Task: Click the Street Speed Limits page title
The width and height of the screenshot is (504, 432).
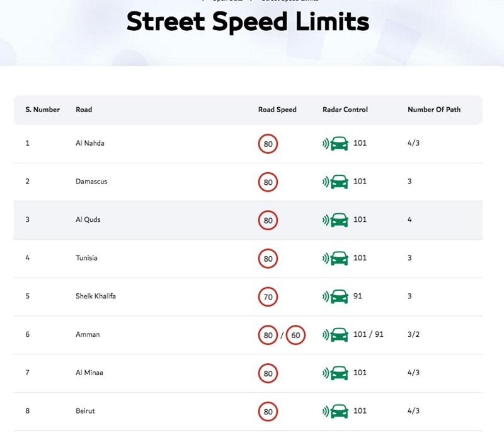Action: [x=248, y=21]
